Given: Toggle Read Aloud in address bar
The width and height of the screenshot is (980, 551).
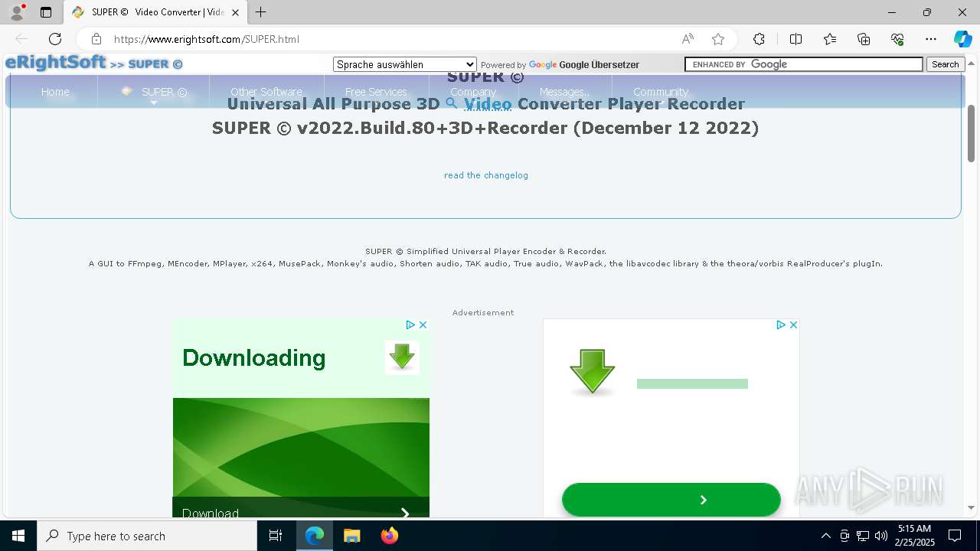Looking at the screenshot, I should (x=688, y=39).
